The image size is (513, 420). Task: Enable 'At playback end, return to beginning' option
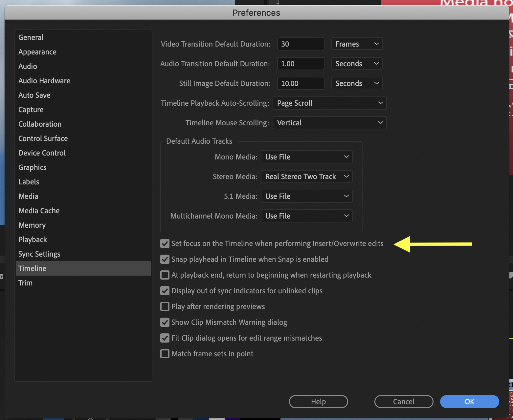[165, 275]
